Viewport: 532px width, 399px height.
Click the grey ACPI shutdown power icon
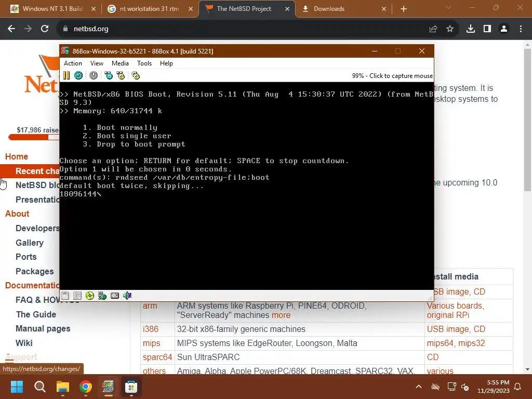(94, 75)
